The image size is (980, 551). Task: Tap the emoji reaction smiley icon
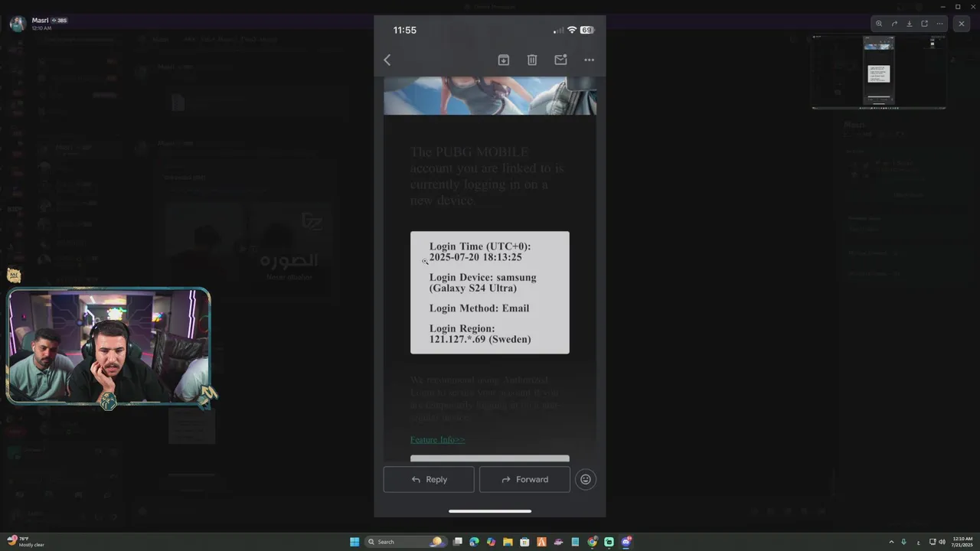point(586,479)
